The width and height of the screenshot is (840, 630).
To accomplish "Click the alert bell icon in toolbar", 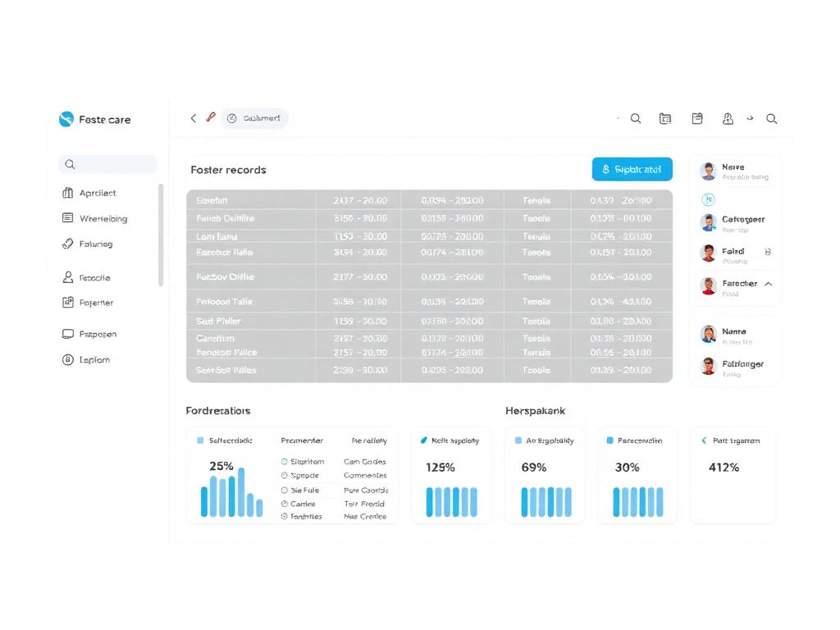I will [x=728, y=119].
